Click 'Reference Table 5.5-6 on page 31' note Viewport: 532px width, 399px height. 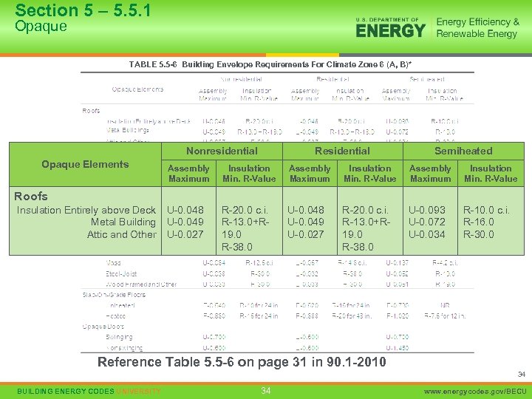point(242,362)
